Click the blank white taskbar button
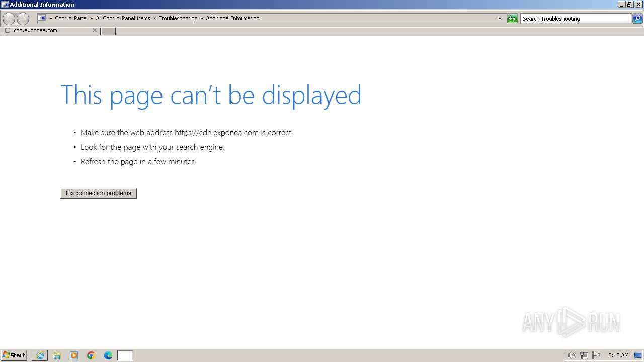 [x=125, y=355]
